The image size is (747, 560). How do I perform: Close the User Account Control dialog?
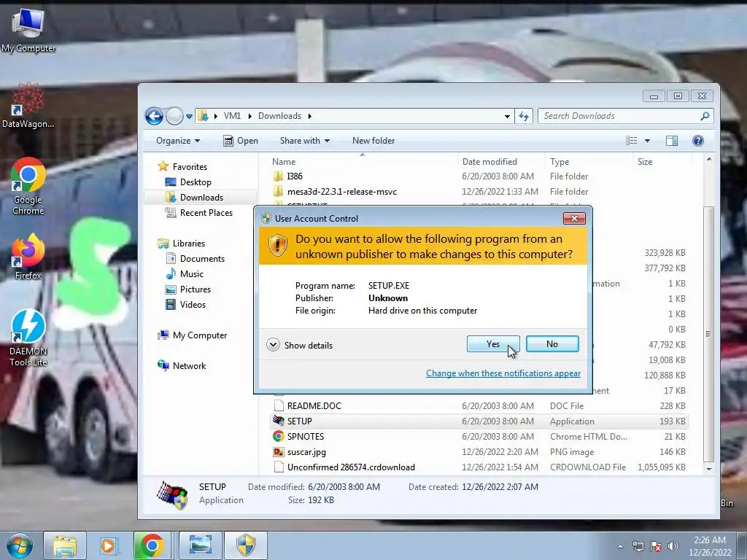click(574, 218)
